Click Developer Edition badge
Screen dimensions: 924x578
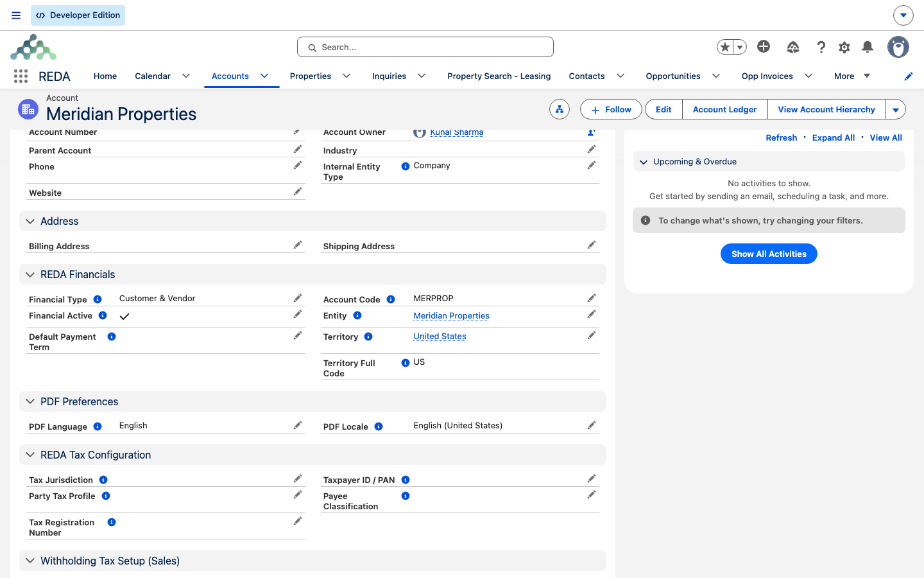click(78, 15)
